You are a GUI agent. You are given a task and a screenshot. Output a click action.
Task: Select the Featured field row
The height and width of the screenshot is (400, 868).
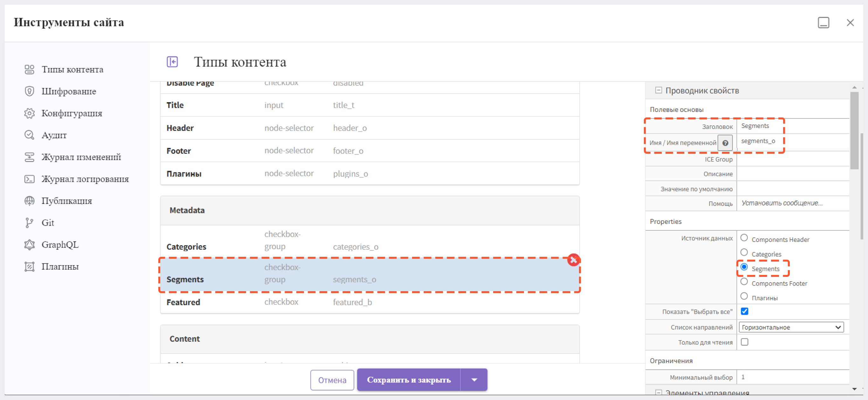[x=370, y=302]
